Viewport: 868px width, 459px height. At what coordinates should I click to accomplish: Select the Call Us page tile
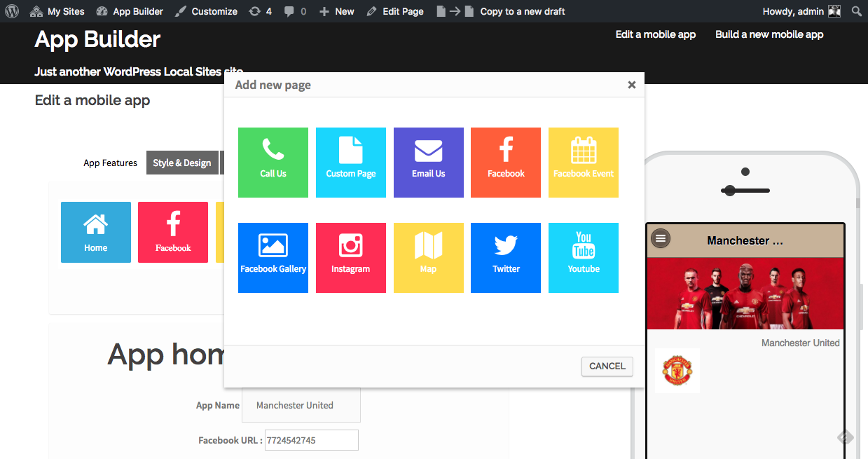click(x=273, y=163)
